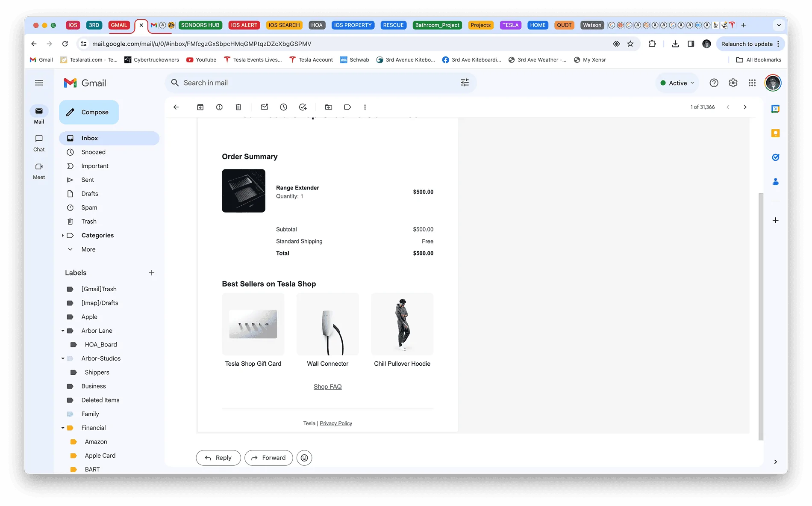The width and height of the screenshot is (812, 506).
Task: Click the Range Extender product image
Action: [244, 191]
